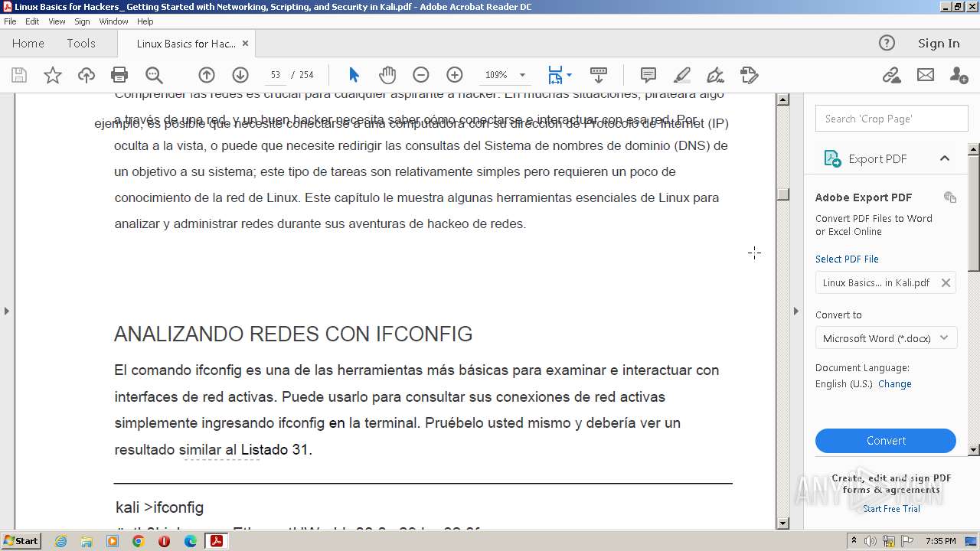The height and width of the screenshot is (551, 980).
Task: Switch to the Home tab
Action: (x=28, y=44)
